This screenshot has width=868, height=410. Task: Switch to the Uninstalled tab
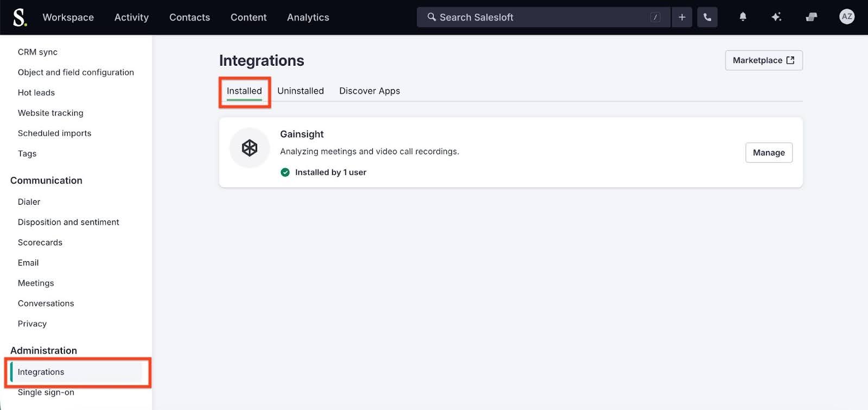click(301, 91)
